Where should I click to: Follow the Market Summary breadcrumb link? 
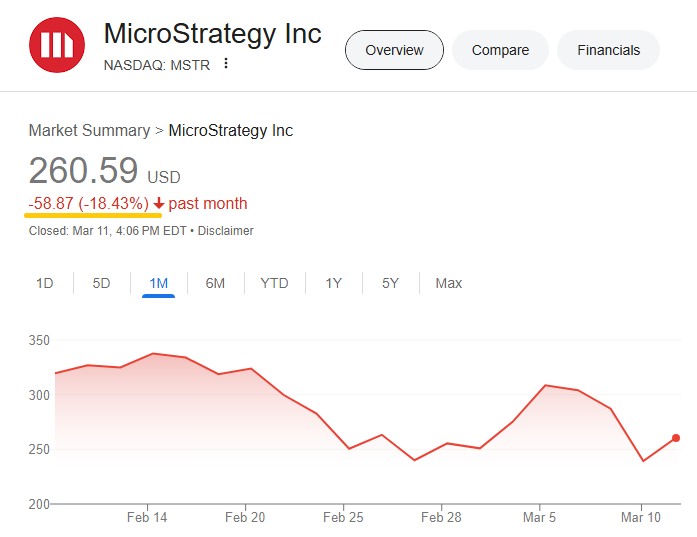click(x=89, y=130)
